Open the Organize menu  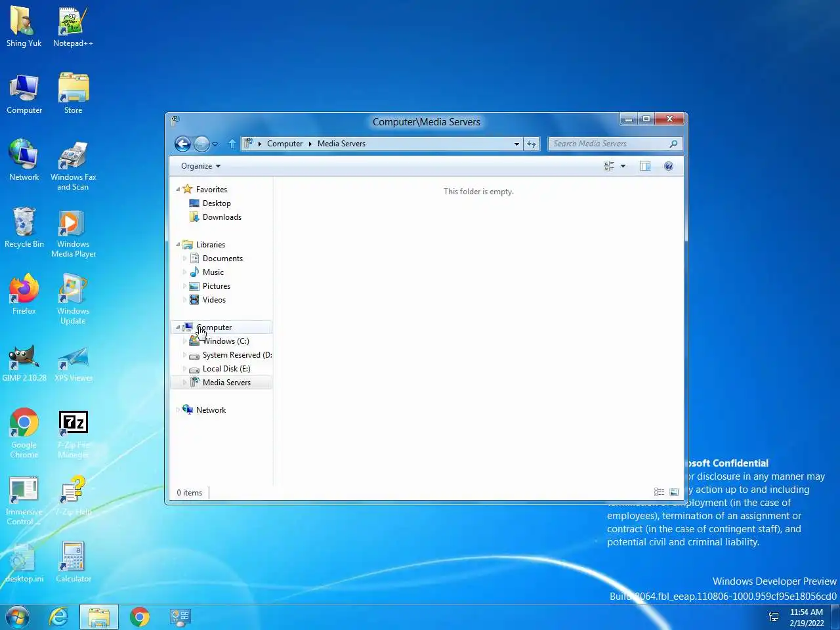coord(201,166)
